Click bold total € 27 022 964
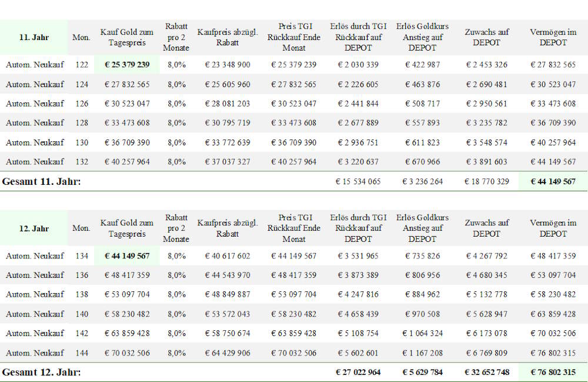 pyautogui.click(x=358, y=372)
